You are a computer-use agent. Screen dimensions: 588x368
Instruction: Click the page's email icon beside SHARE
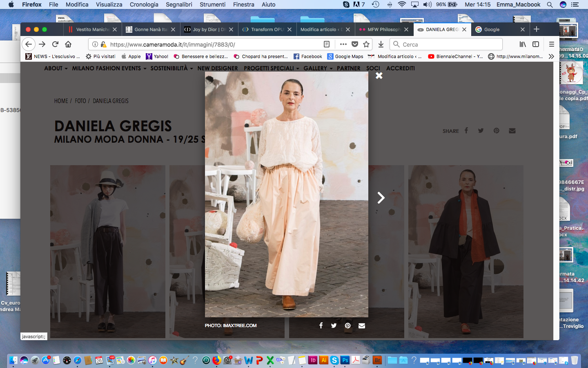coord(512,130)
